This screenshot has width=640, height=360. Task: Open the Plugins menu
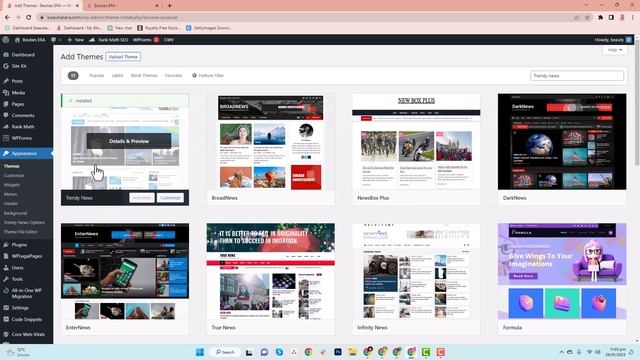pyautogui.click(x=19, y=245)
